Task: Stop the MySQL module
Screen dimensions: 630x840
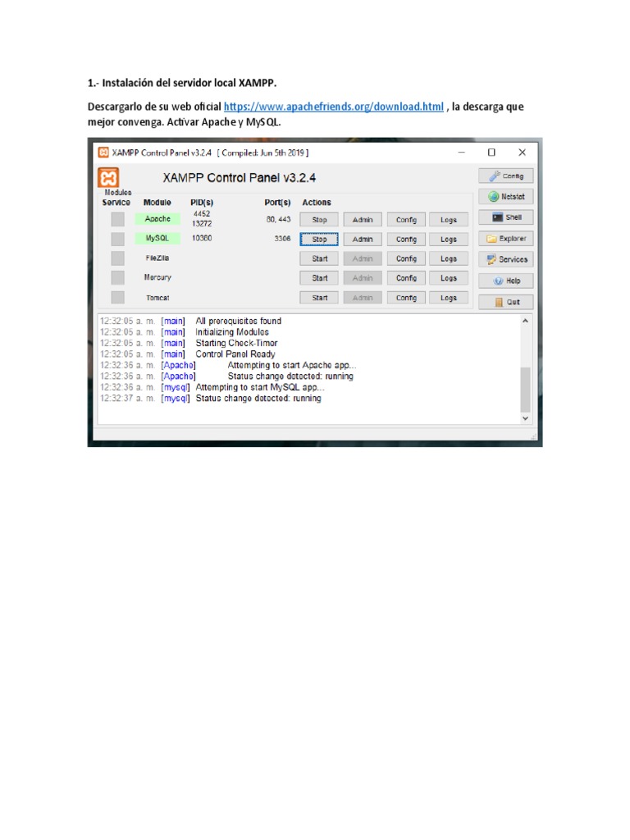Action: click(x=319, y=239)
